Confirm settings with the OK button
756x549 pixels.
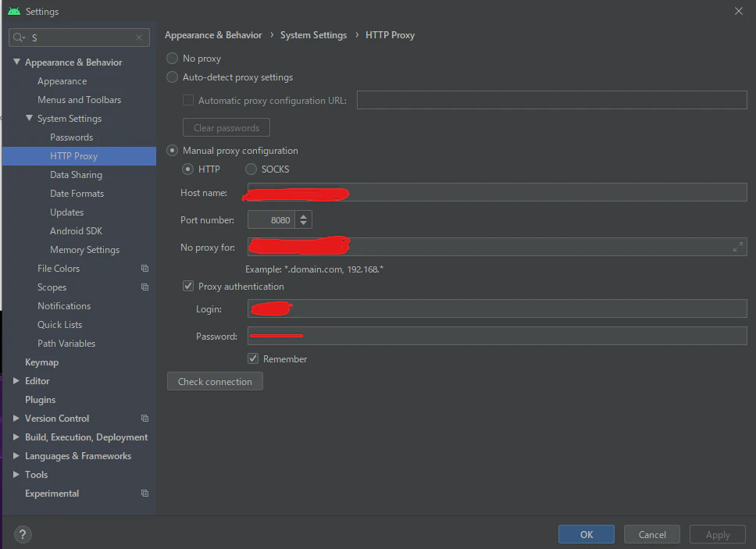point(587,534)
